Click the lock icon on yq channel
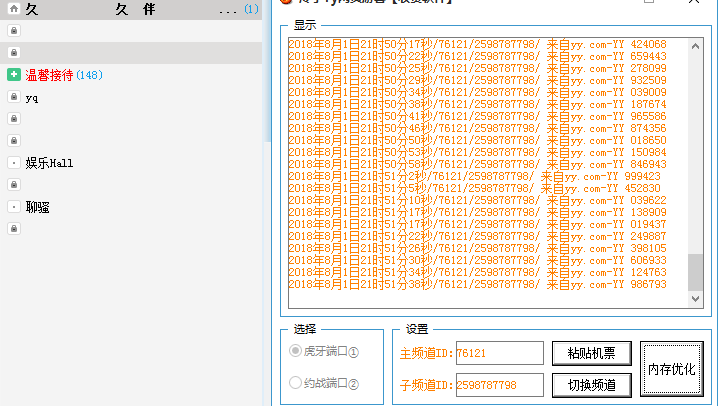The height and width of the screenshot is (406, 718). coord(14,97)
